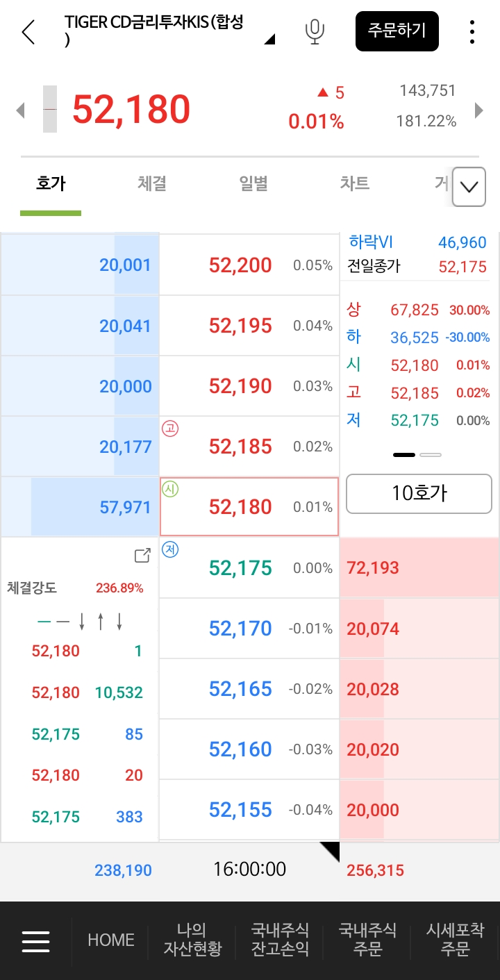Tap the 하락VI value 46,960

(462, 242)
